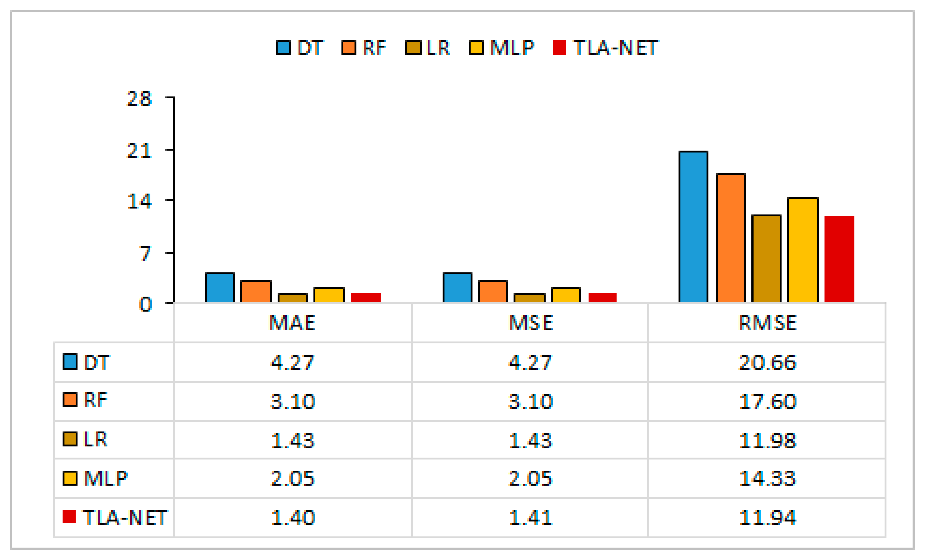This screenshot has height=560, width=925.
Task: Click the yellow MLP swatch in top legend
Action: point(476,48)
